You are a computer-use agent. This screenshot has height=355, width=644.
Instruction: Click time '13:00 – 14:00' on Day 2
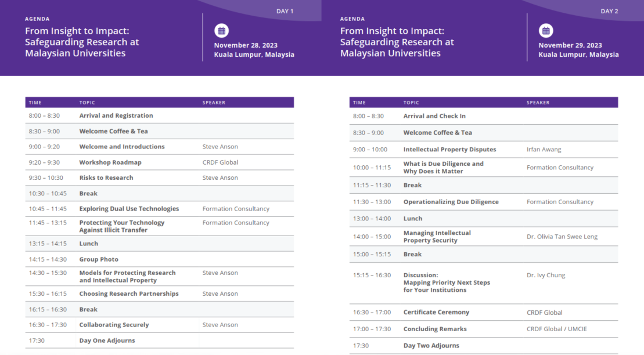point(372,218)
